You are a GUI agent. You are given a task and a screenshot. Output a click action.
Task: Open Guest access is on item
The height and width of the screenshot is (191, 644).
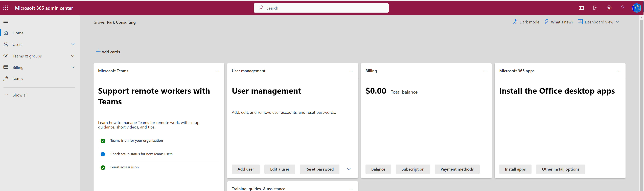(x=125, y=167)
